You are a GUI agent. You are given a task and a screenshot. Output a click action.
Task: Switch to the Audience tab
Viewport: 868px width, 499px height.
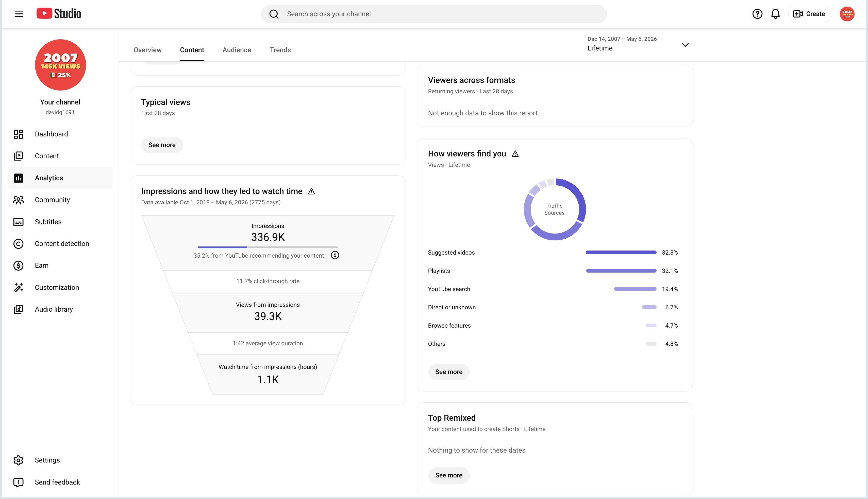[x=237, y=50]
